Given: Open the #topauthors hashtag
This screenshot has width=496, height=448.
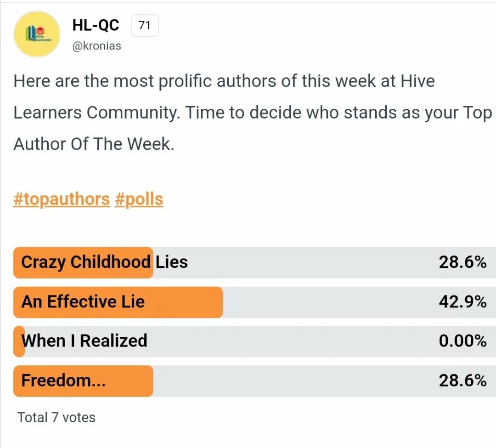Looking at the screenshot, I should 62,199.
